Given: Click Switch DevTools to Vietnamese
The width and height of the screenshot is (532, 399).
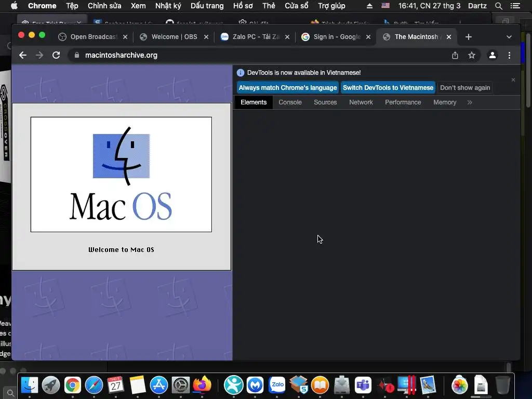Looking at the screenshot, I should (x=388, y=88).
